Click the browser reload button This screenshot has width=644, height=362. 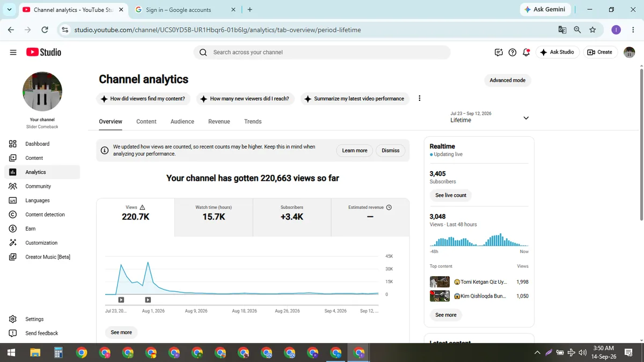[45, 30]
